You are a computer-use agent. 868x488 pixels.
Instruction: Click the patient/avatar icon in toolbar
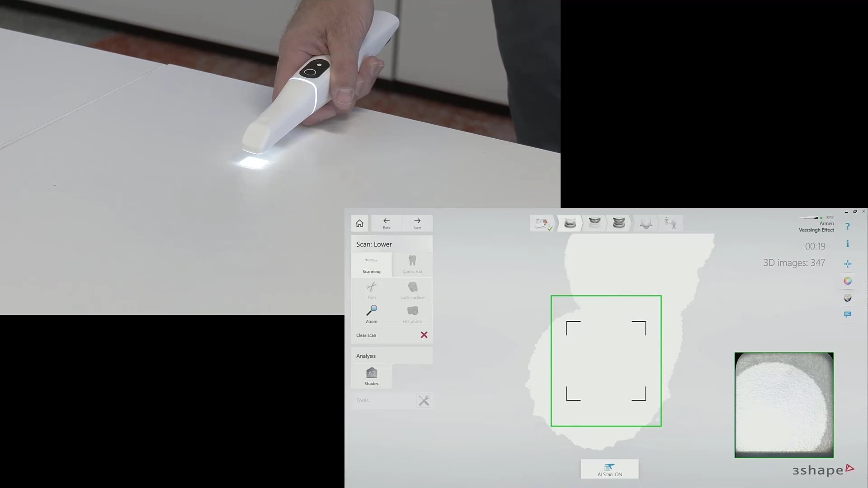click(670, 223)
